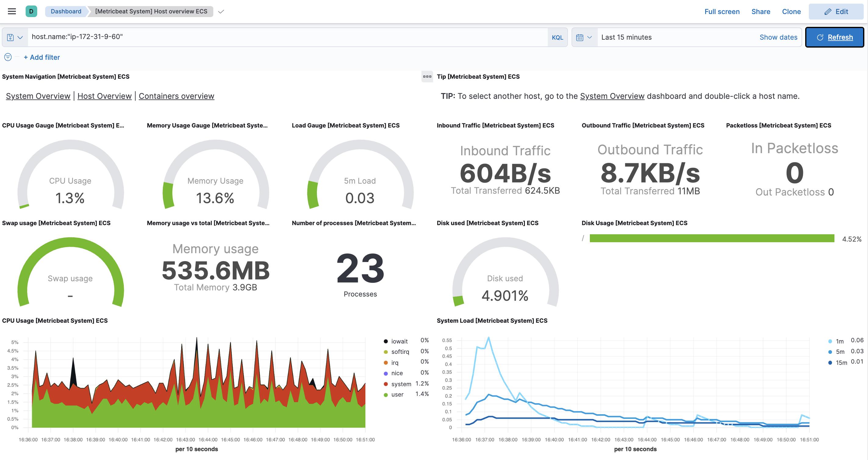This screenshot has height=460, width=868.
Task: Open Last 15 minutes time range picker
Action: pos(626,38)
